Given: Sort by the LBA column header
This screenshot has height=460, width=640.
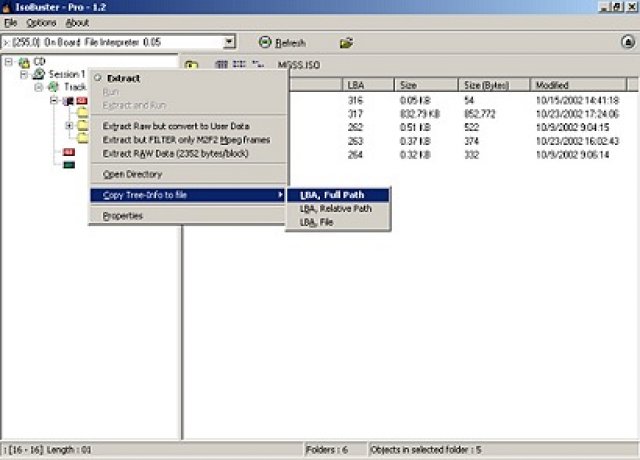Looking at the screenshot, I should [368, 85].
